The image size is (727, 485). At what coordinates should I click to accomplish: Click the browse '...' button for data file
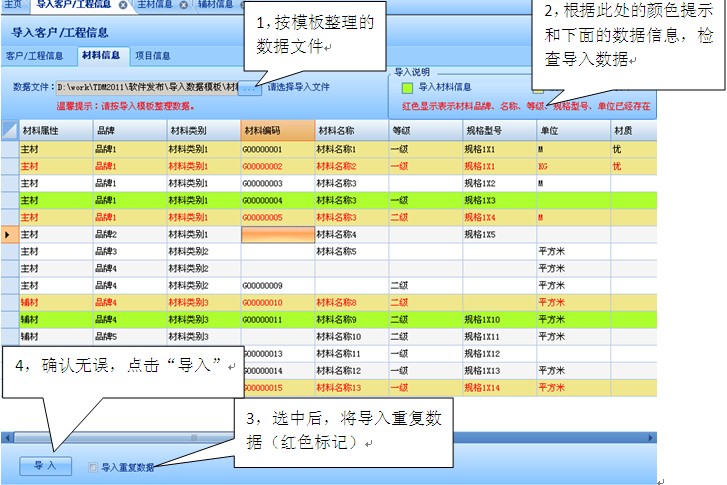pyautogui.click(x=251, y=88)
